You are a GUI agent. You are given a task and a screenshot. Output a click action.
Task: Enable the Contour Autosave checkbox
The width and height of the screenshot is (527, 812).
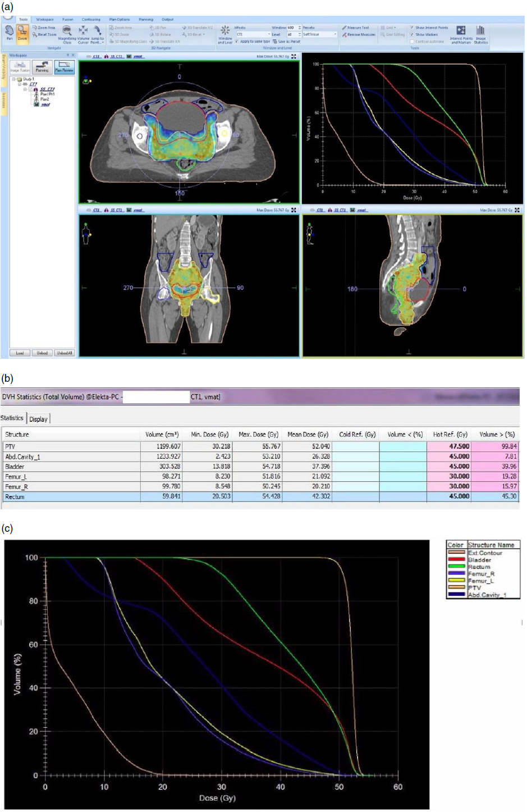tap(411, 42)
